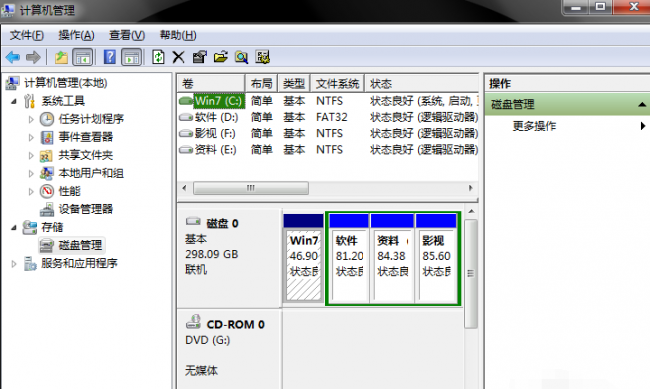Click the disk view vertical scrollbar thumb
Viewport: 650px width, 389px height.
[471, 274]
